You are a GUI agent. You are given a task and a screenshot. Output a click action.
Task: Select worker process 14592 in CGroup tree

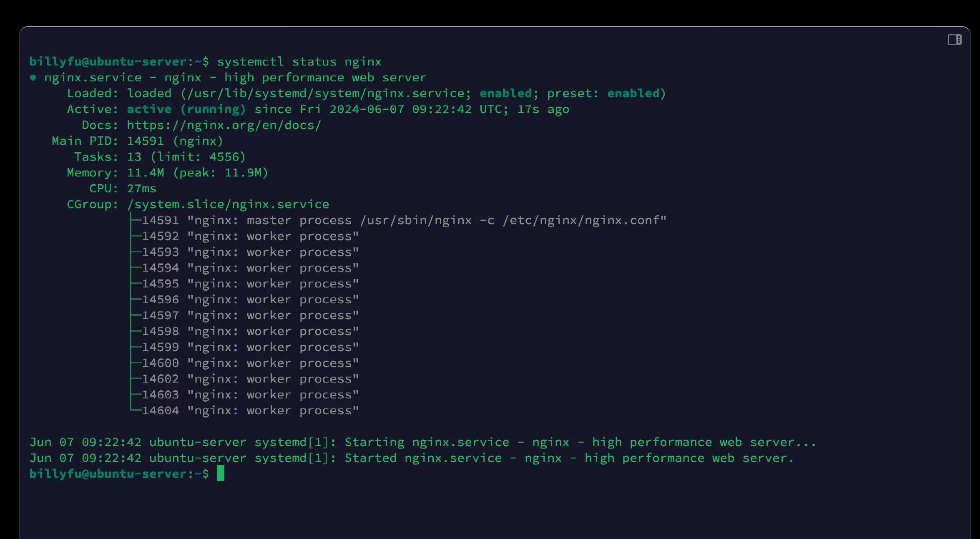point(250,236)
